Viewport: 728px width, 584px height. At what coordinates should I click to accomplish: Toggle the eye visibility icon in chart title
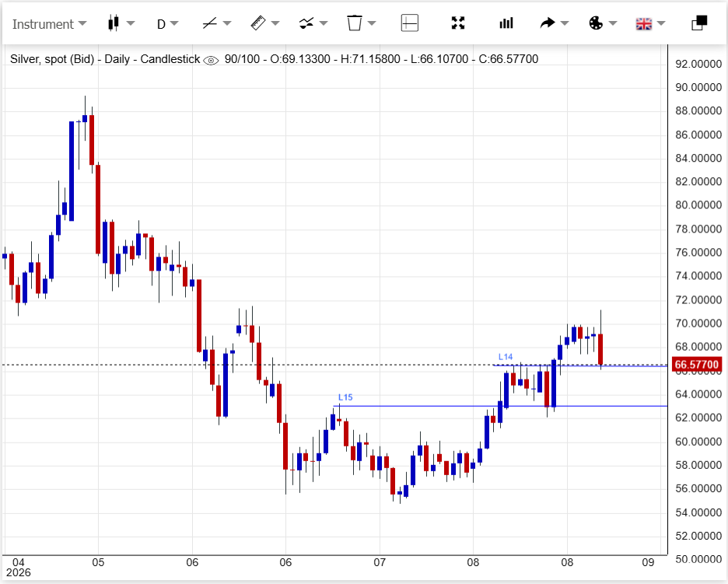pos(211,61)
